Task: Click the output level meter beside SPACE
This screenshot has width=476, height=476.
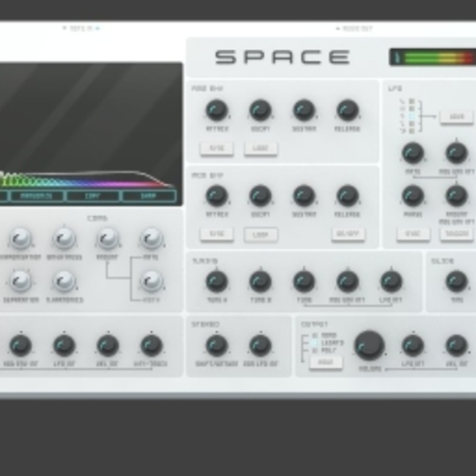Action: pyautogui.click(x=432, y=57)
